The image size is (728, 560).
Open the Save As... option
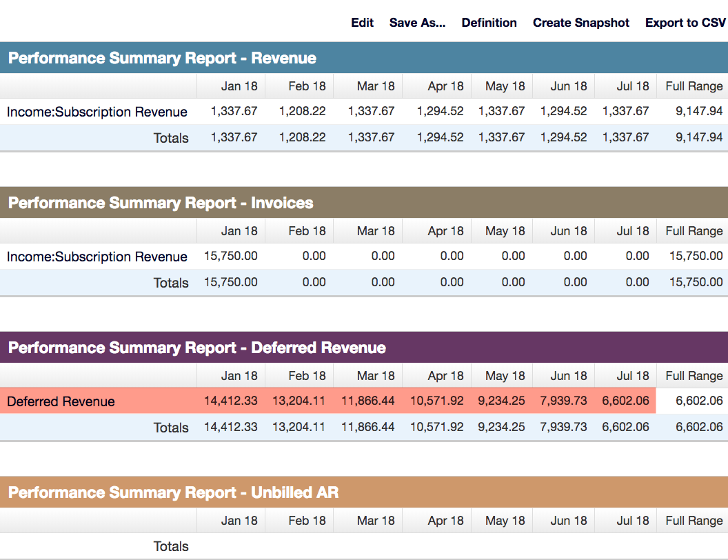(x=417, y=23)
